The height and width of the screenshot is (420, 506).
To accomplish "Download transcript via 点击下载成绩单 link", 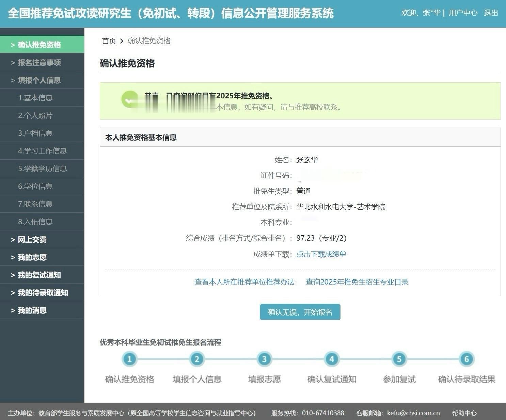I will tap(321, 254).
